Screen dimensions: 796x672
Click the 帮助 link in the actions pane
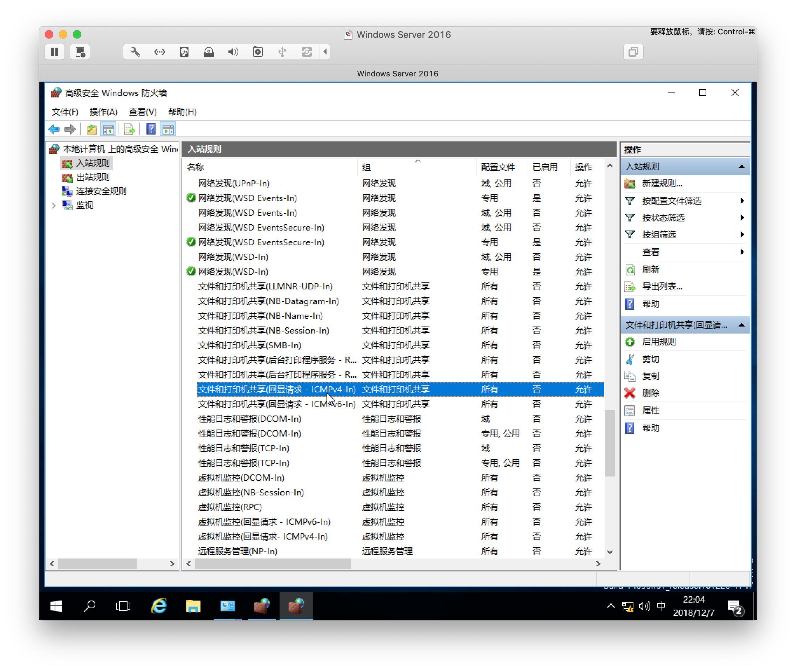[651, 304]
